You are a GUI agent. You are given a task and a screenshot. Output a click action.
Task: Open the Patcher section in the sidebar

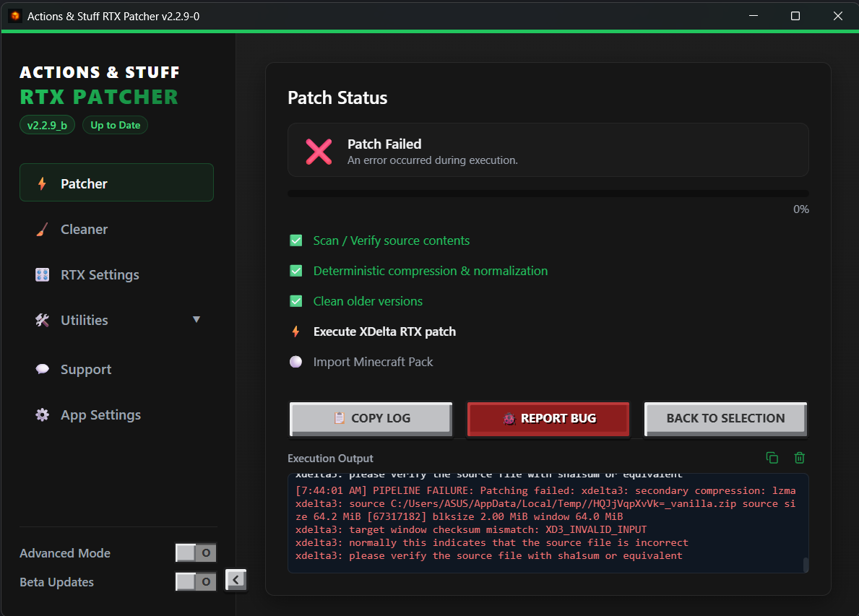tap(116, 183)
